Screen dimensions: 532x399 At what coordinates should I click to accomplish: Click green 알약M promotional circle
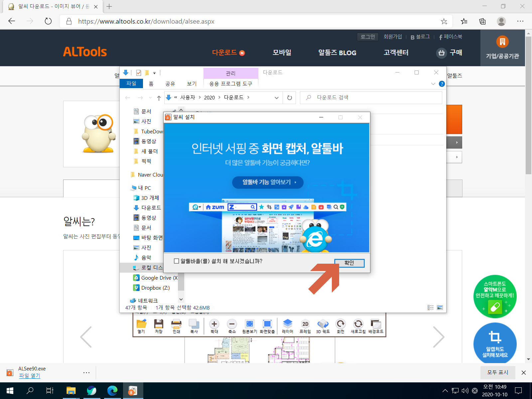[495, 297]
